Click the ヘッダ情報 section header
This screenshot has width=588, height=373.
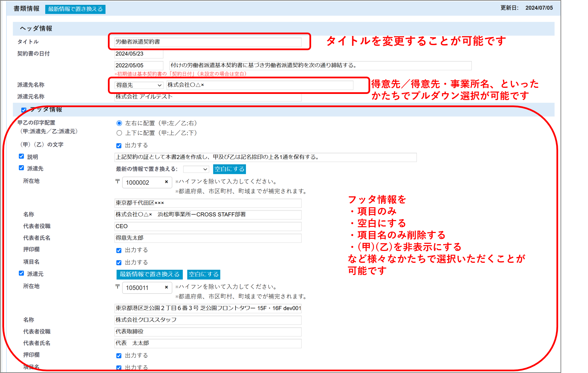coord(284,29)
